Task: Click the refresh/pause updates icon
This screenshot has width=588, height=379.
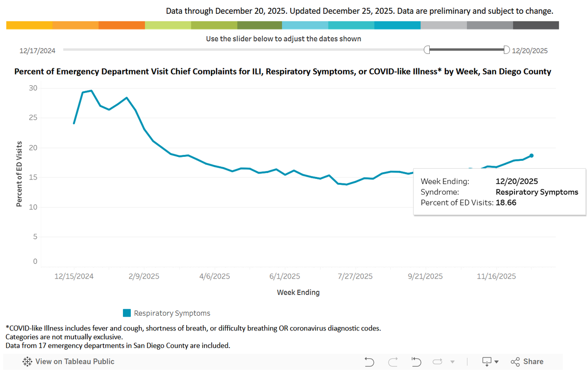Action: click(438, 362)
